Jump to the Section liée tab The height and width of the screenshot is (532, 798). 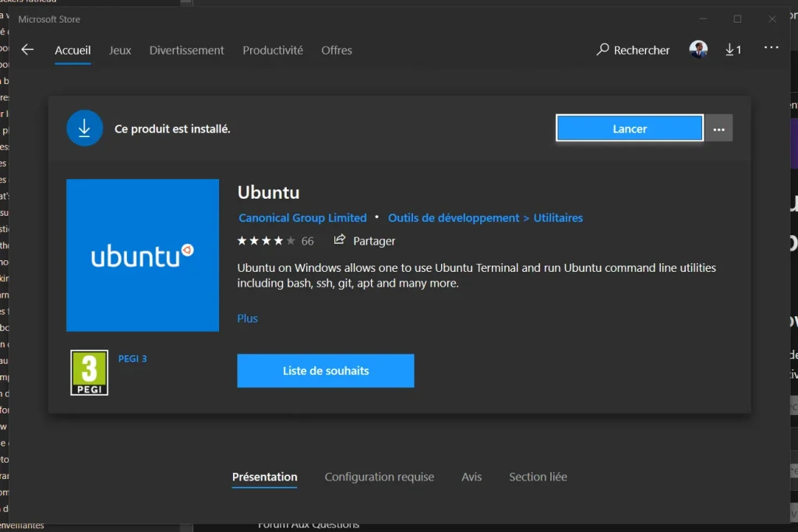538,477
